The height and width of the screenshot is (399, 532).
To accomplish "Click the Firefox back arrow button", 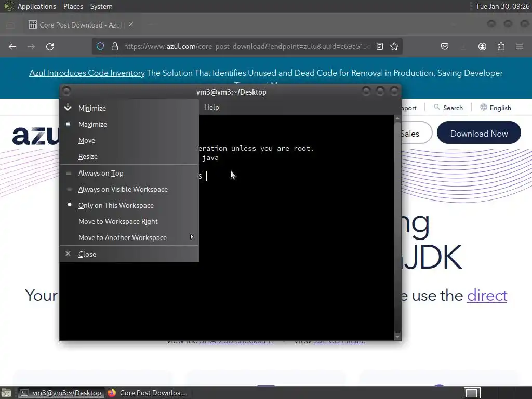I will point(12,46).
